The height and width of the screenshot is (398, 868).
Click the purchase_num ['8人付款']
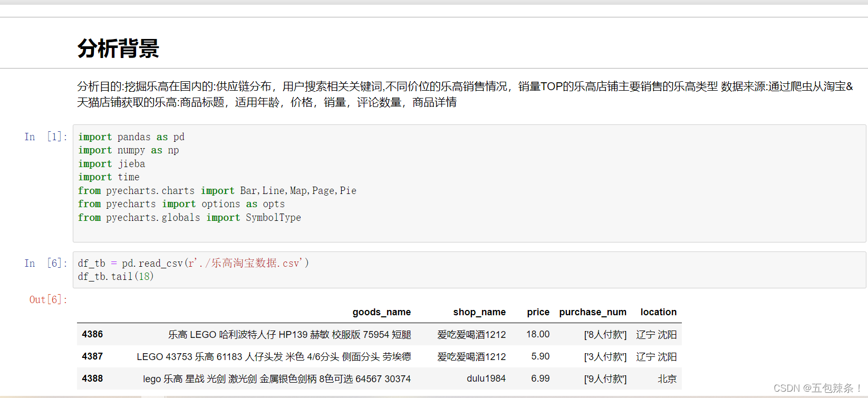605,335
